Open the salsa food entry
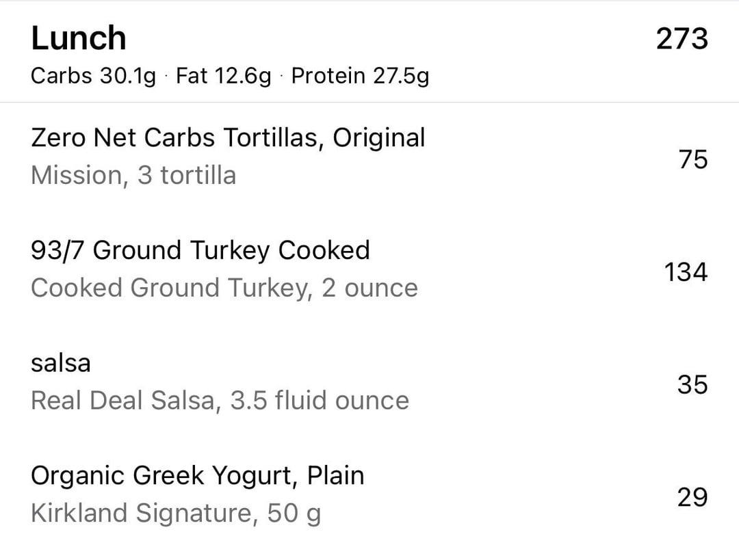This screenshot has width=739, height=560. point(369,384)
